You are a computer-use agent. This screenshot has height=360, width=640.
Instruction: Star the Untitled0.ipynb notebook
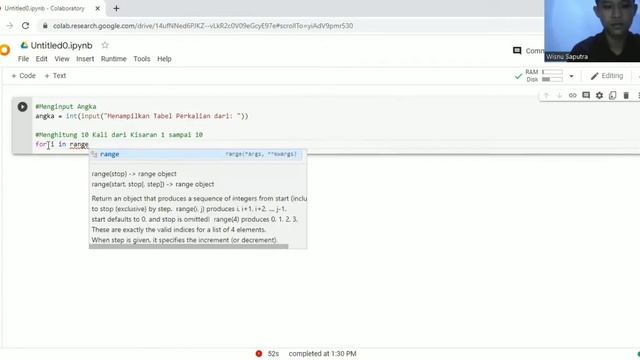point(105,45)
